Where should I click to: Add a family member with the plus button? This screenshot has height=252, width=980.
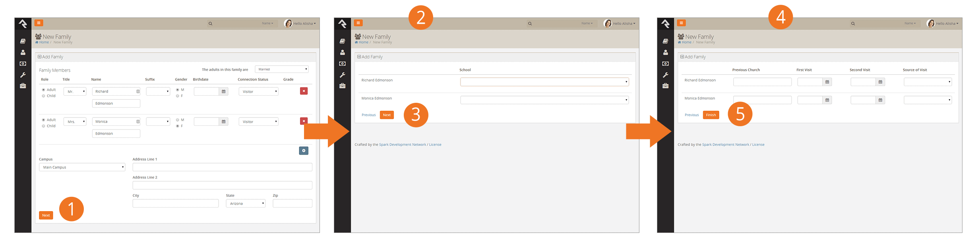[x=304, y=151]
